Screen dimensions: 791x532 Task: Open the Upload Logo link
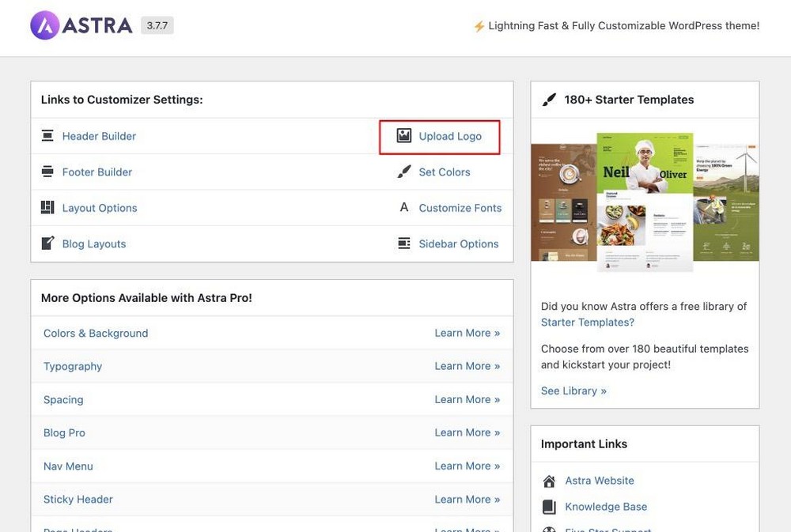tap(450, 136)
